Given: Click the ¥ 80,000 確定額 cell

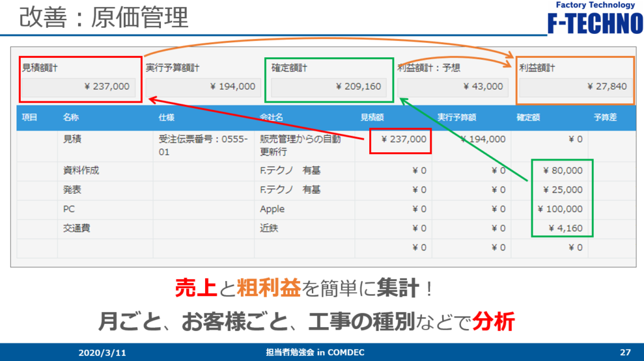Looking at the screenshot, I should coord(550,171).
